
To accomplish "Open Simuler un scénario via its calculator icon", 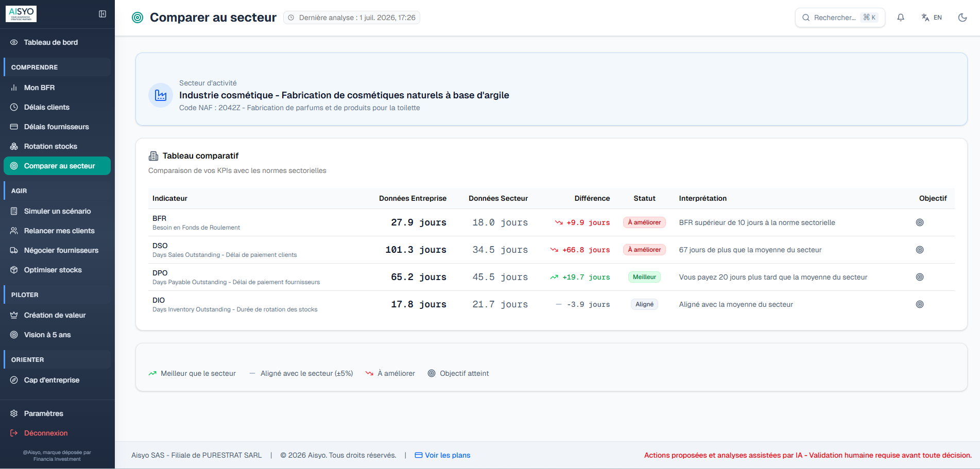I will click(14, 211).
